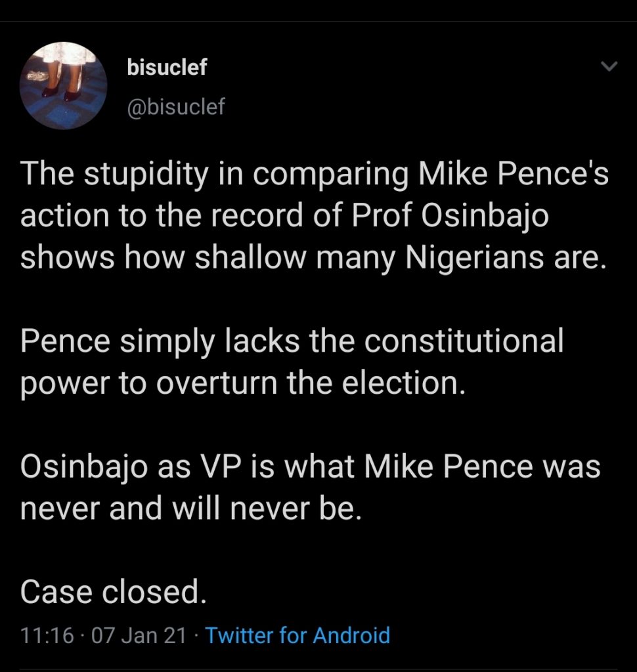
Task: Open the tweet options chevron menu
Action: 609,66
